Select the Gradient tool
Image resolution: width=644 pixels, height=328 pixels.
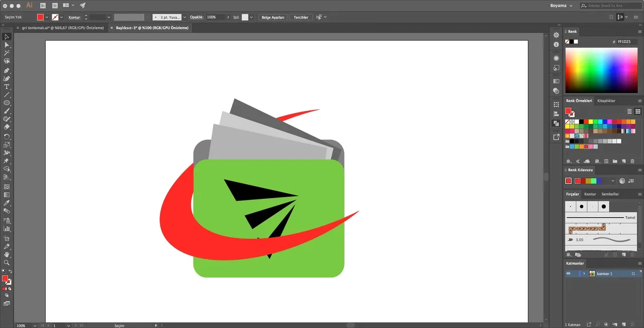7,194
